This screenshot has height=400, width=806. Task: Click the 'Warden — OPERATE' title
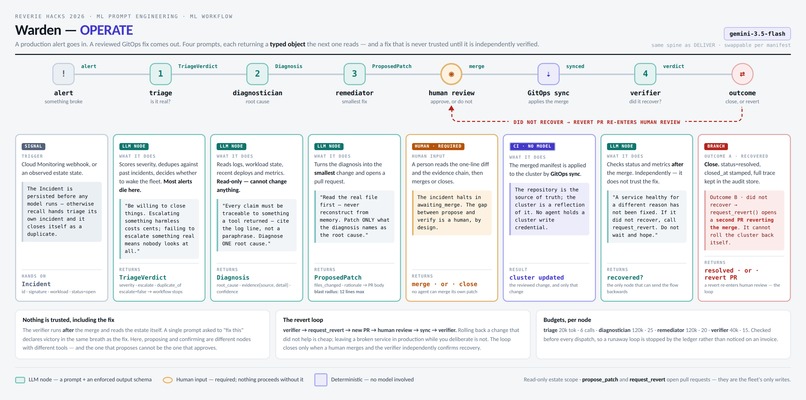pos(74,30)
